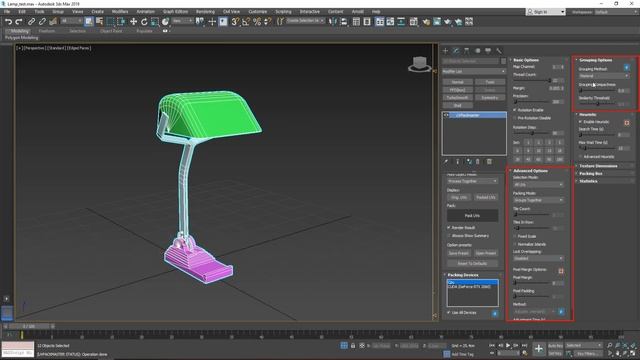Image resolution: width=640 pixels, height=360 pixels.
Task: Open the Packing Mode dropdown
Action: click(538, 200)
